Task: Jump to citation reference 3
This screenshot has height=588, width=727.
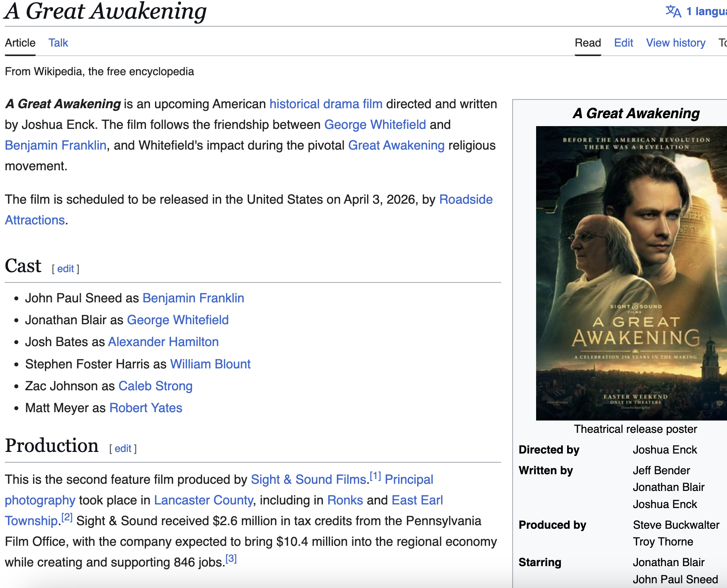Action: (231, 559)
